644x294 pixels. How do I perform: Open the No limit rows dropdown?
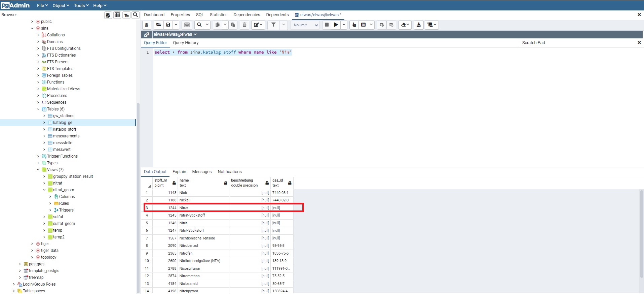(x=305, y=25)
